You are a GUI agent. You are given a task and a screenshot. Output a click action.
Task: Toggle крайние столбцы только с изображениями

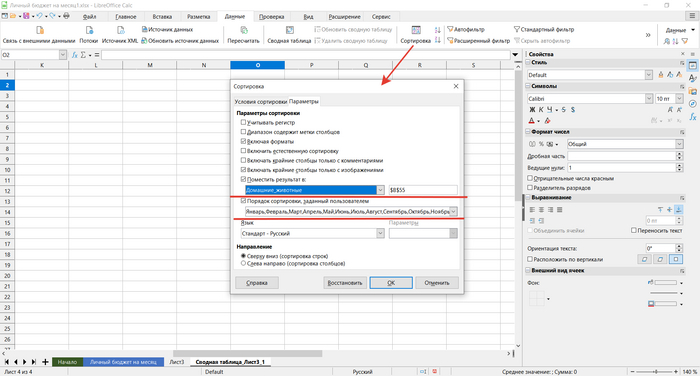pos(243,170)
